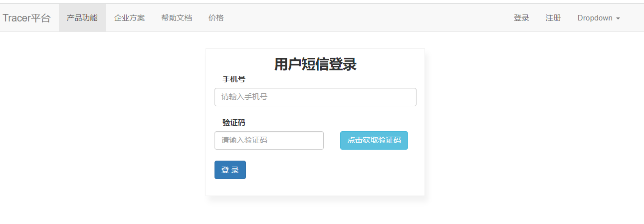Image resolution: width=644 pixels, height=224 pixels.
Task: Go to the 企业方案 page
Action: pyautogui.click(x=129, y=18)
